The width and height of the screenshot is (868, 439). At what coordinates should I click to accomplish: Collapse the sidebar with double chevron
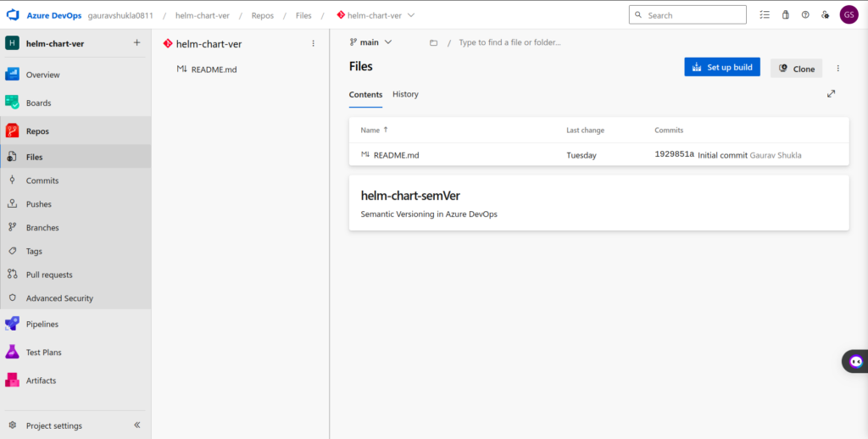click(x=136, y=425)
